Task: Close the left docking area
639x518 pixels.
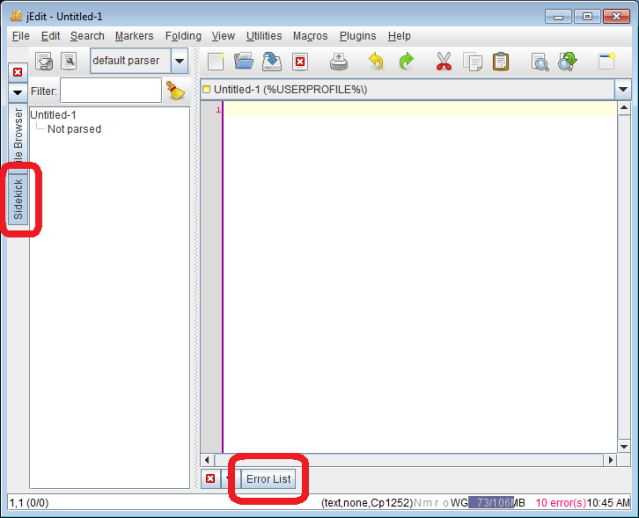Action: [x=18, y=72]
